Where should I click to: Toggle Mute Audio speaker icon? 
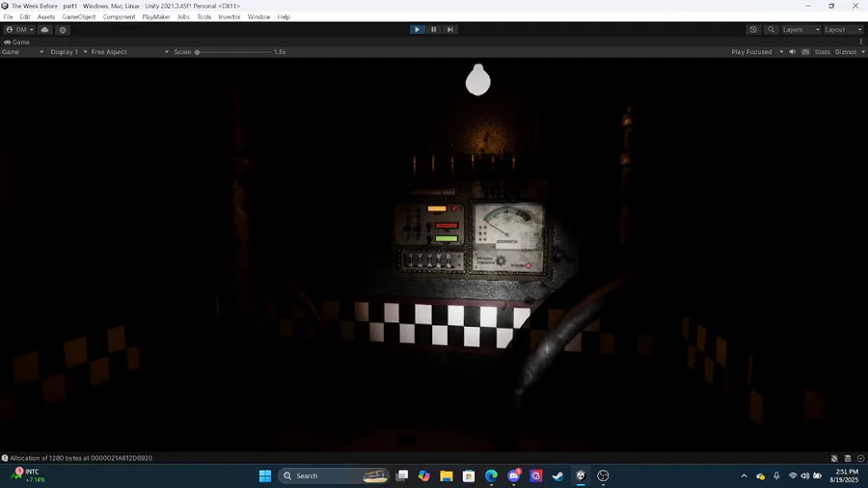[792, 52]
